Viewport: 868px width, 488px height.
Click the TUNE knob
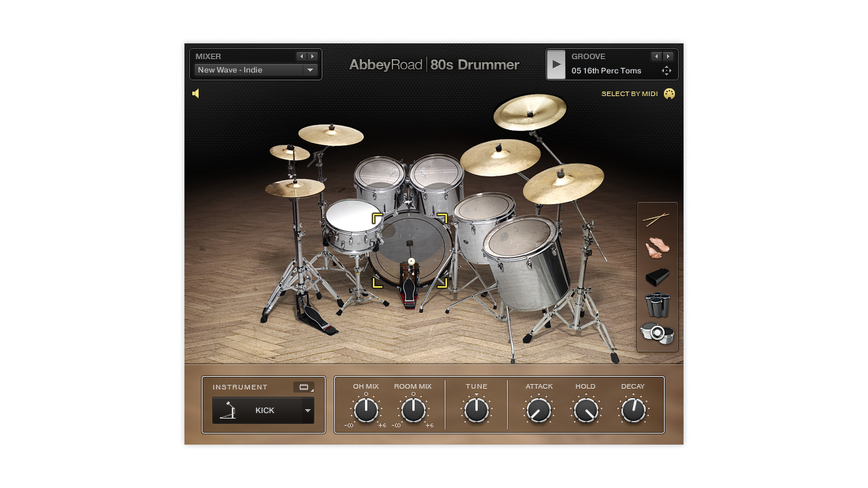(x=476, y=410)
